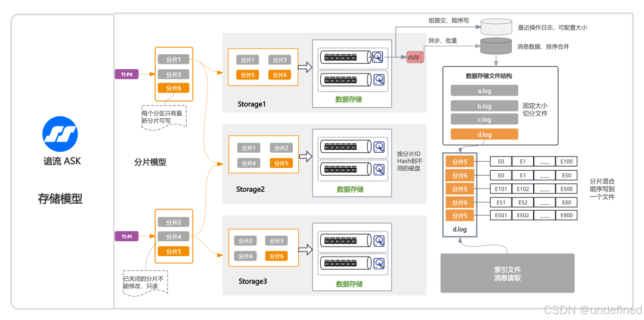The height and width of the screenshot is (320, 644).
Task: Choose orange 分片6 inside Storage3
Action: click(277, 256)
